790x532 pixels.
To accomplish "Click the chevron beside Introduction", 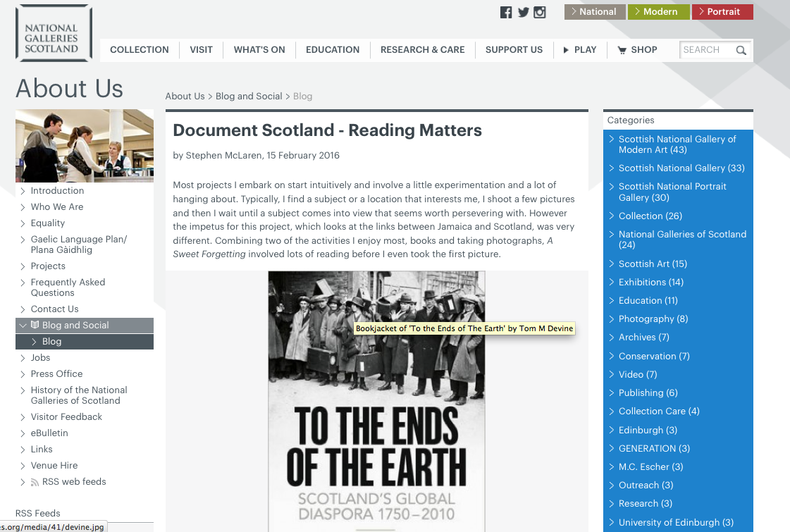I will (x=23, y=191).
